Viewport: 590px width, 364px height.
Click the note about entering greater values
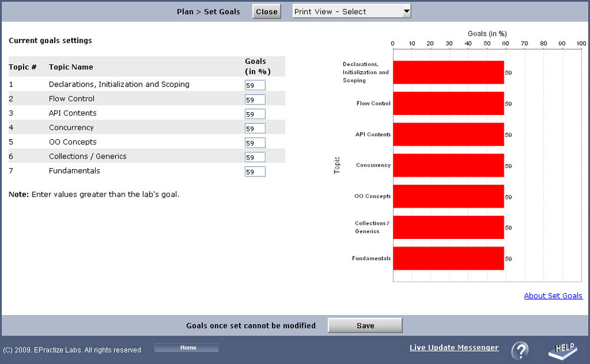coord(94,195)
